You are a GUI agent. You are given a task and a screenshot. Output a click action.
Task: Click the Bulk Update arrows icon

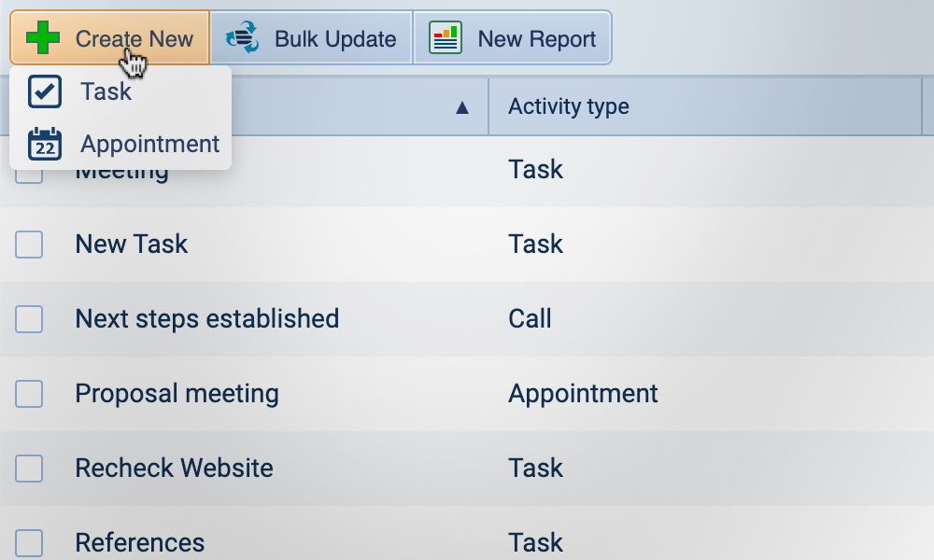[243, 38]
